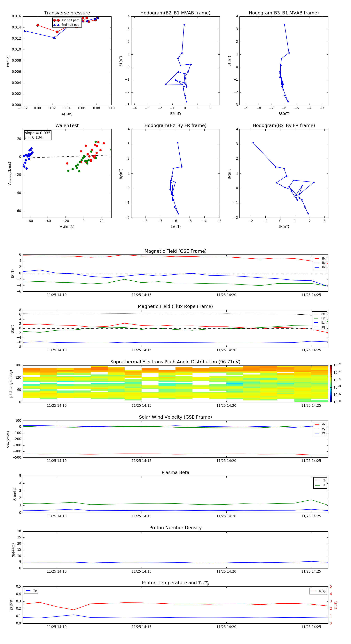Click the Te/Tp legend entry in the Proton Temperature panel

[x=318, y=591]
